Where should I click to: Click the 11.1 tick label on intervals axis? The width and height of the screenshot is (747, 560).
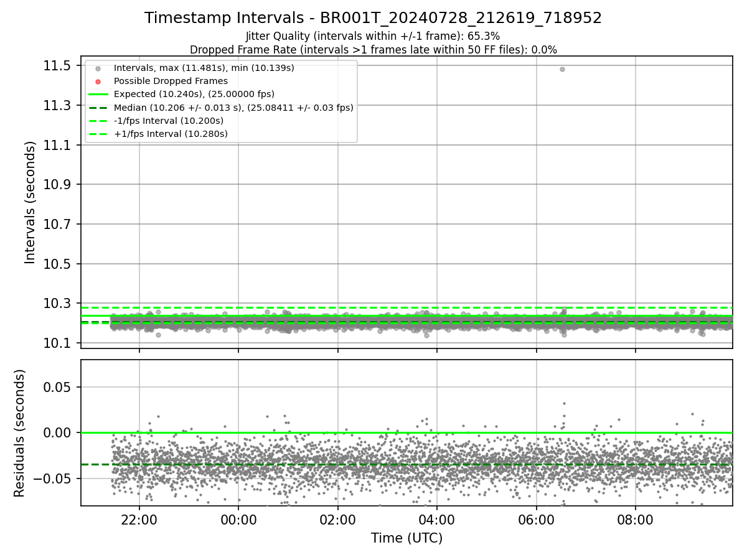point(57,145)
